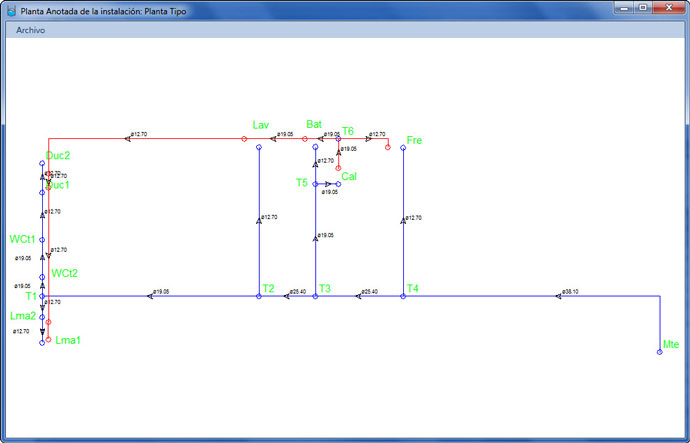Click the application icon in title bar

[x=11, y=9]
